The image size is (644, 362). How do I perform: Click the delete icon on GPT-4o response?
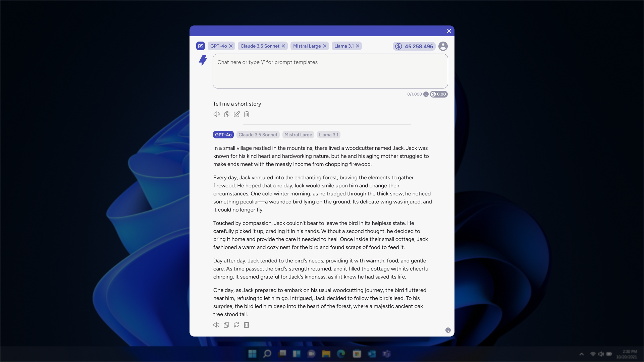coord(247,325)
